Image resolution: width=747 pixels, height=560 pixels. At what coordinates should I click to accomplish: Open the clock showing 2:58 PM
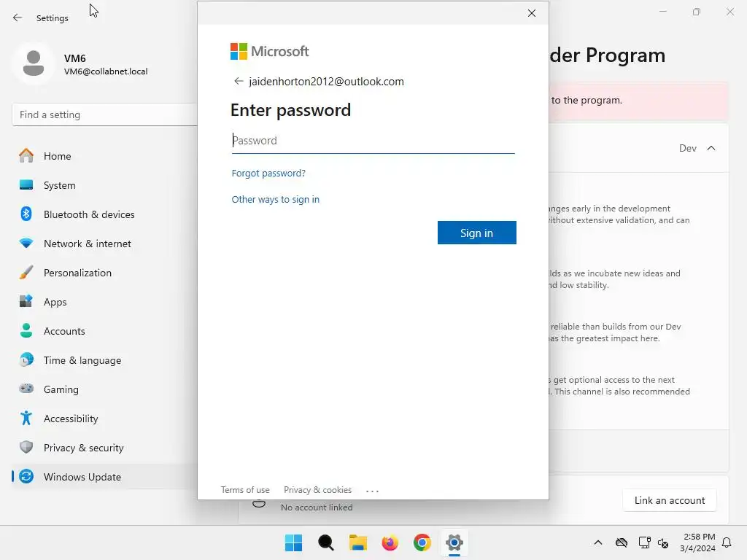(x=698, y=542)
